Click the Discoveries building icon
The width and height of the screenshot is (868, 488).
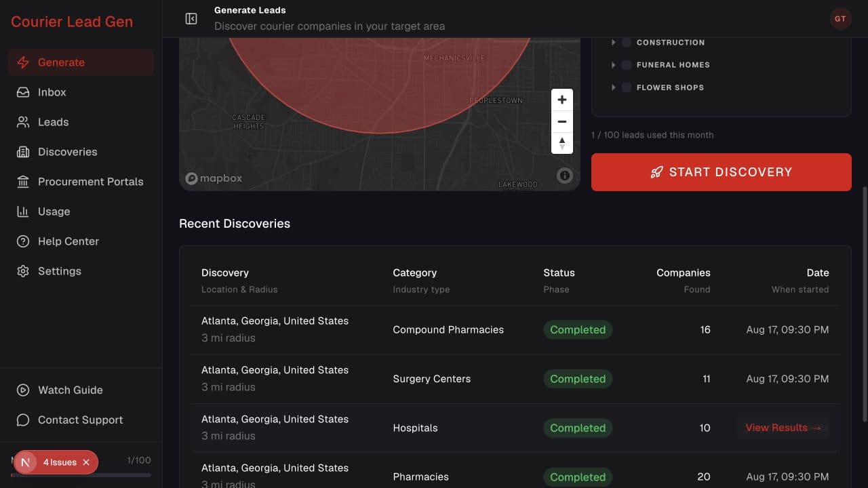coord(23,152)
